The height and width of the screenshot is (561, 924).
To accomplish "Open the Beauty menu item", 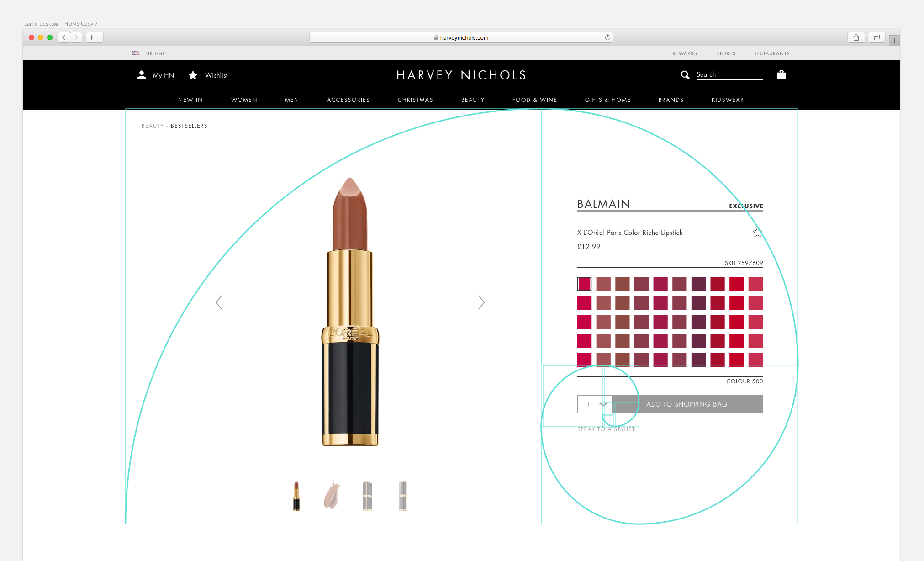I will (x=473, y=100).
